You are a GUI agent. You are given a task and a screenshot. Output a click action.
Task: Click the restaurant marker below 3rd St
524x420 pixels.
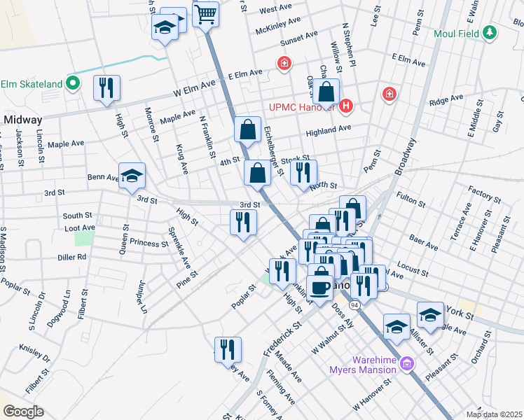pos(243,223)
